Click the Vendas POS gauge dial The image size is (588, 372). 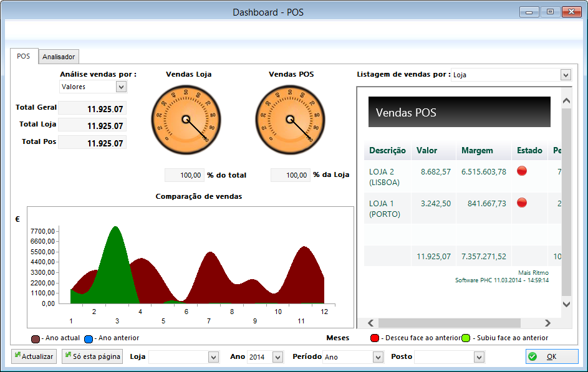[290, 120]
